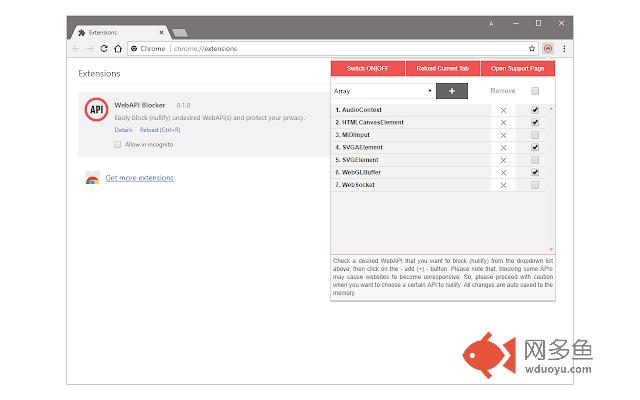Tick the Allow in incognito checkbox
Screen dimensions: 640x400
pos(118,144)
